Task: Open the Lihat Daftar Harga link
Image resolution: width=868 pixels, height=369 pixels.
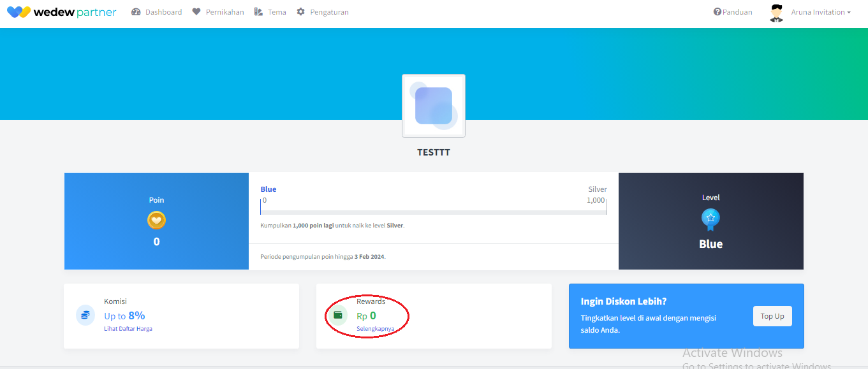Action: (128, 329)
